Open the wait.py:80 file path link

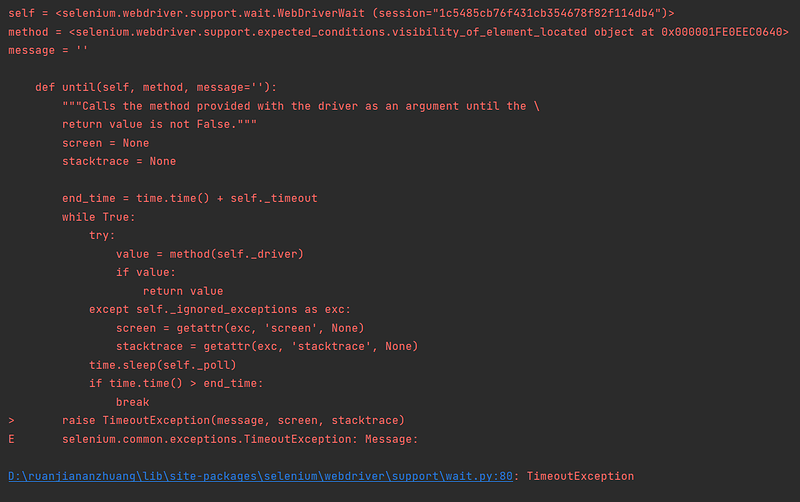(260, 476)
